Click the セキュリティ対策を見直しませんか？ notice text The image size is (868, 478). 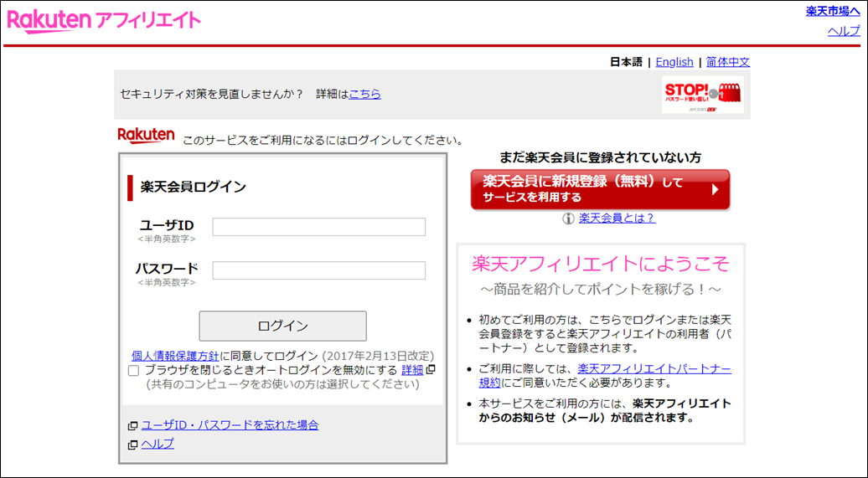(212, 94)
